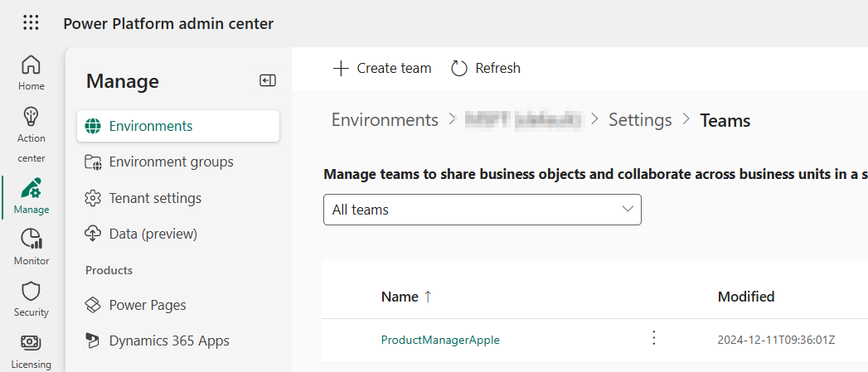This screenshot has height=372, width=868.
Task: Click the circular Refresh icon
Action: coord(459,69)
